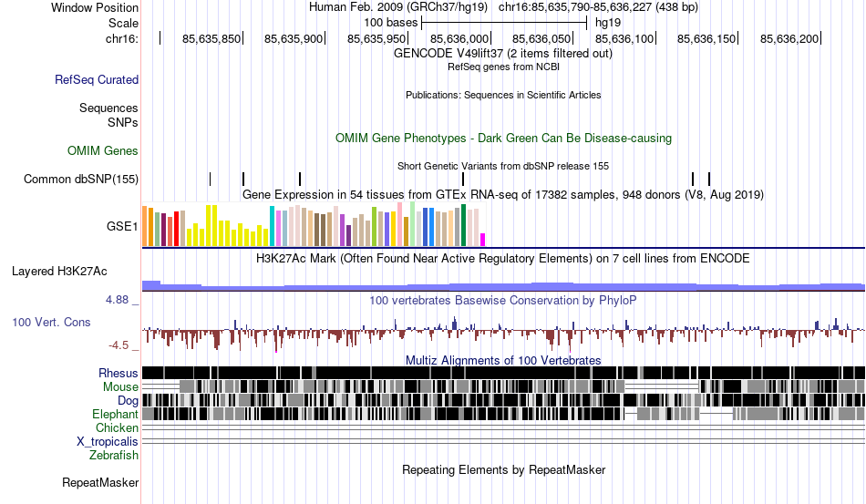Image resolution: width=866 pixels, height=504 pixels.
Task: Select the Dog species label
Action: click(129, 401)
